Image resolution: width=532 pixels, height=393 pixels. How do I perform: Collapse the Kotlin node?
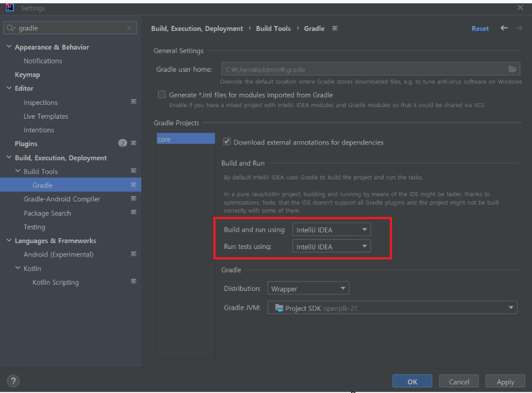click(18, 268)
